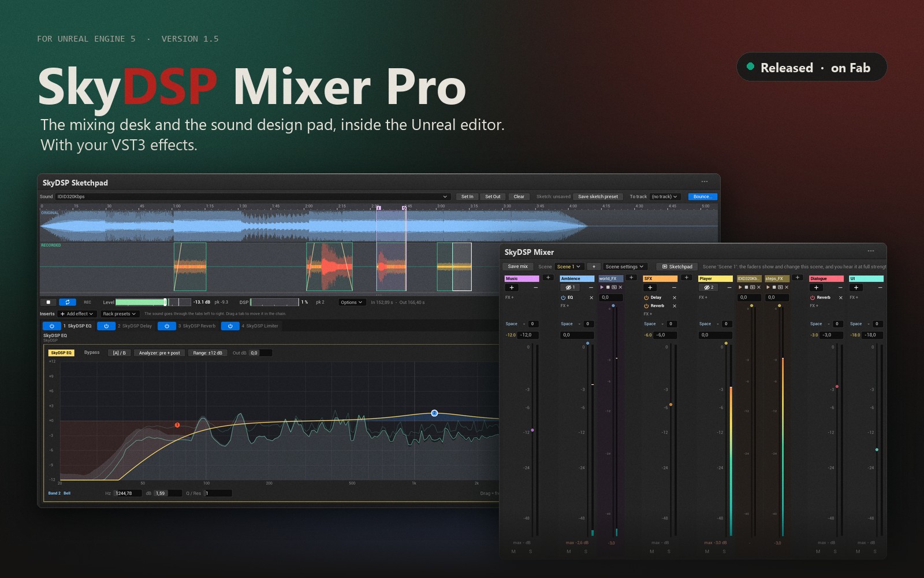Play the steps_FX track
The image size is (924, 578).
point(768,287)
